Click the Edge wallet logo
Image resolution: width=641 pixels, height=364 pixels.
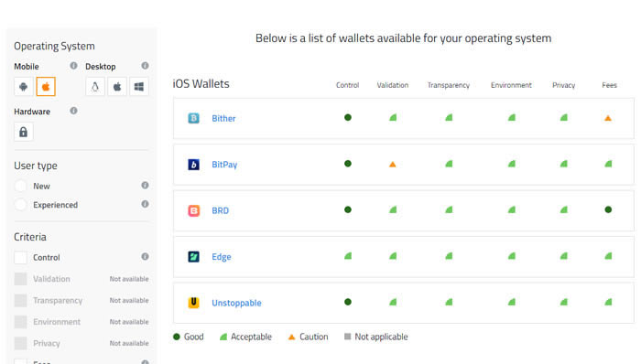[x=193, y=257]
